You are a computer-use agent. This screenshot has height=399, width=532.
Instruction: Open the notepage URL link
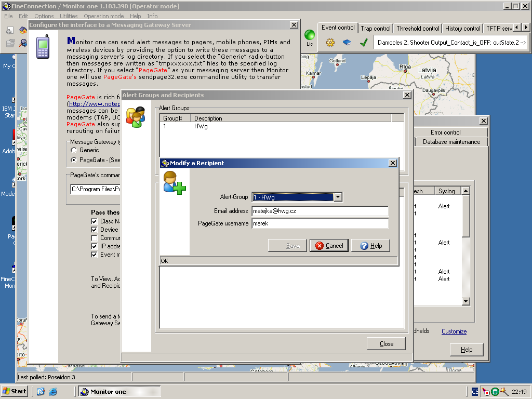(95, 104)
